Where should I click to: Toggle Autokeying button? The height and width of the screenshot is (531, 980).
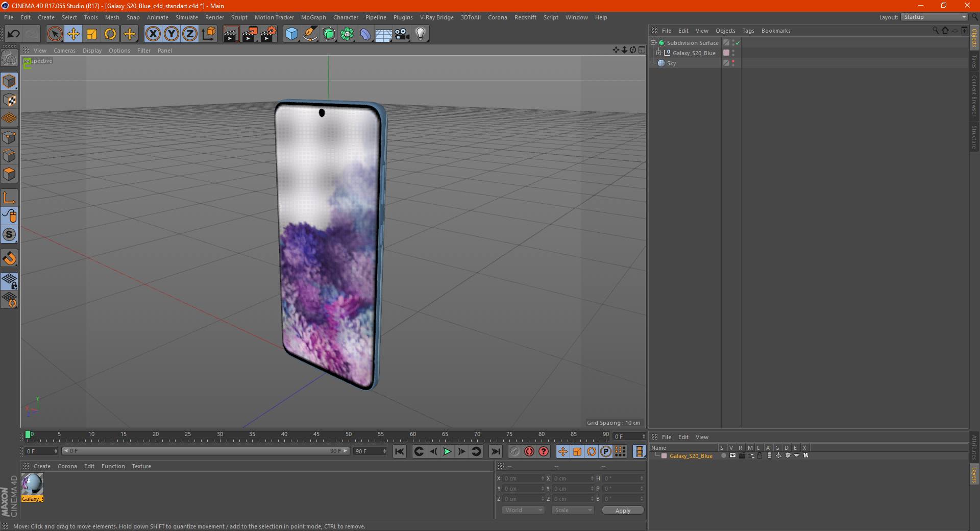point(529,451)
